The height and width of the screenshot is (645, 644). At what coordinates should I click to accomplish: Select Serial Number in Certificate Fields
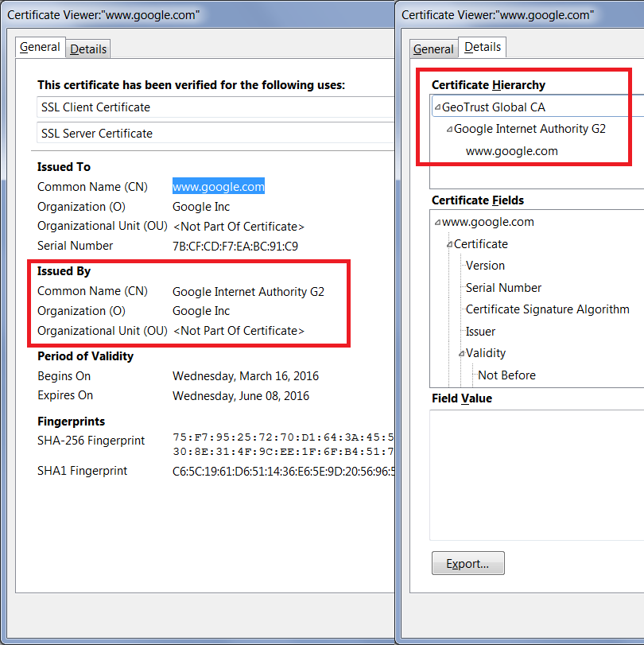(x=503, y=288)
